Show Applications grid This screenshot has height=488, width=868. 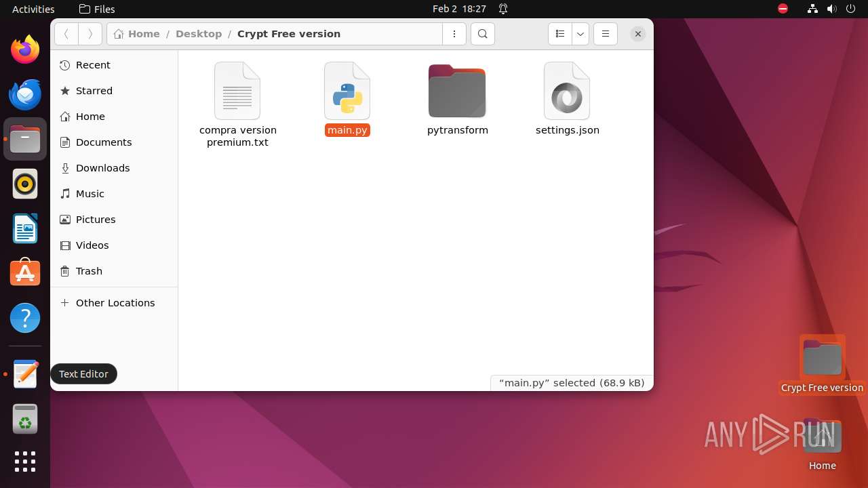(x=25, y=462)
